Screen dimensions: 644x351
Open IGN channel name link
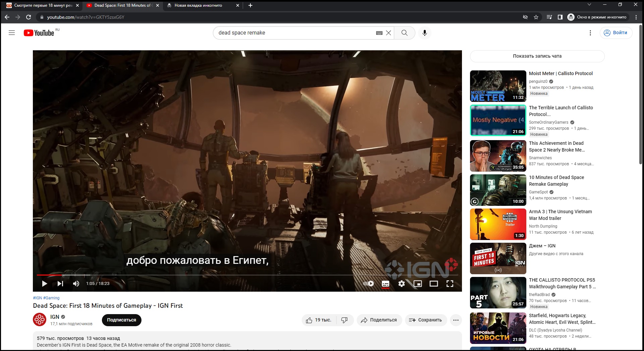pos(55,317)
